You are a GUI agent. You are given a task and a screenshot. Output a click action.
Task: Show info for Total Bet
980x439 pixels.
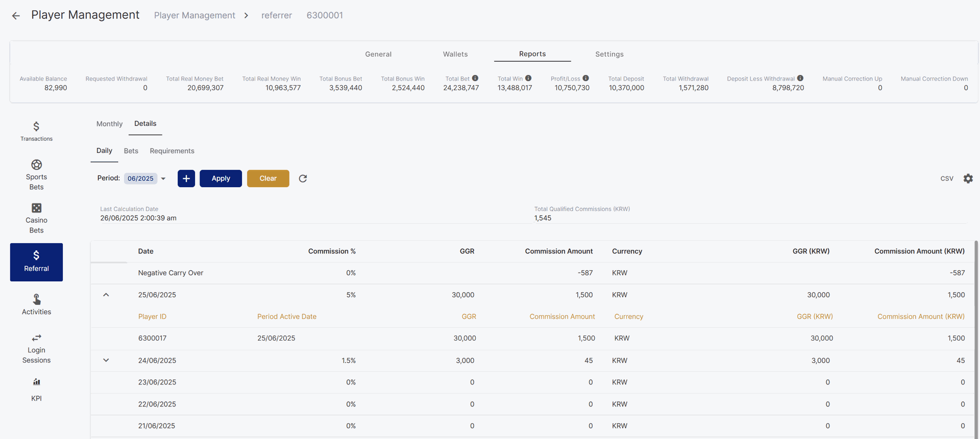475,78
